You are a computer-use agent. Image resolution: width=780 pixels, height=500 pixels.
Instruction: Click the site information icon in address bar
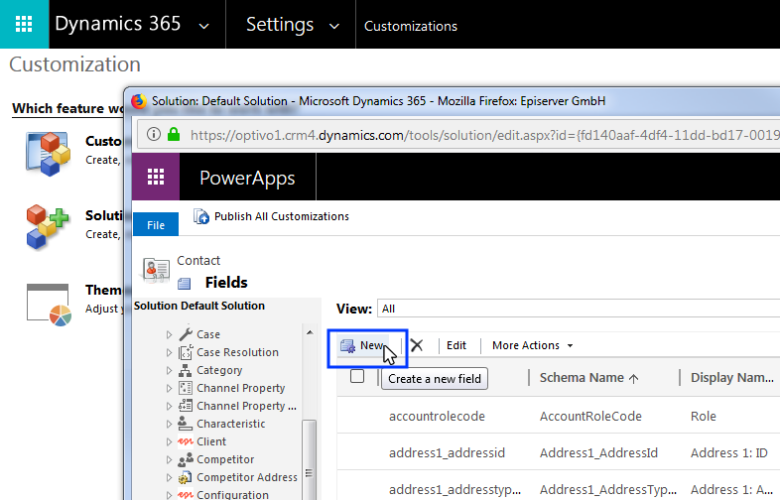pos(153,134)
